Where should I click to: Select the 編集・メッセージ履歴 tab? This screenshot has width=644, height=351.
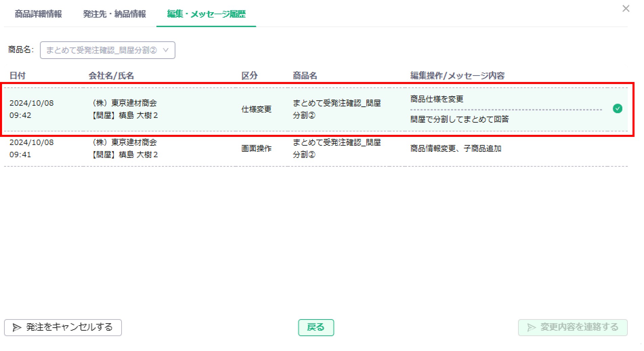click(206, 14)
